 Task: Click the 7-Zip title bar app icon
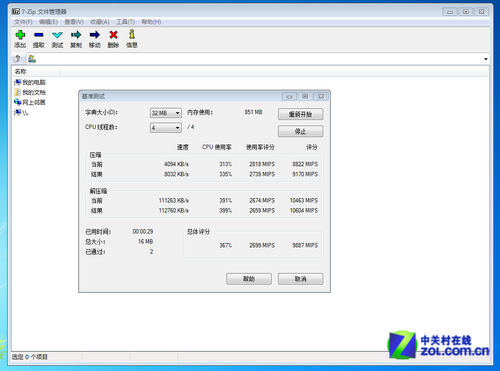coord(16,12)
